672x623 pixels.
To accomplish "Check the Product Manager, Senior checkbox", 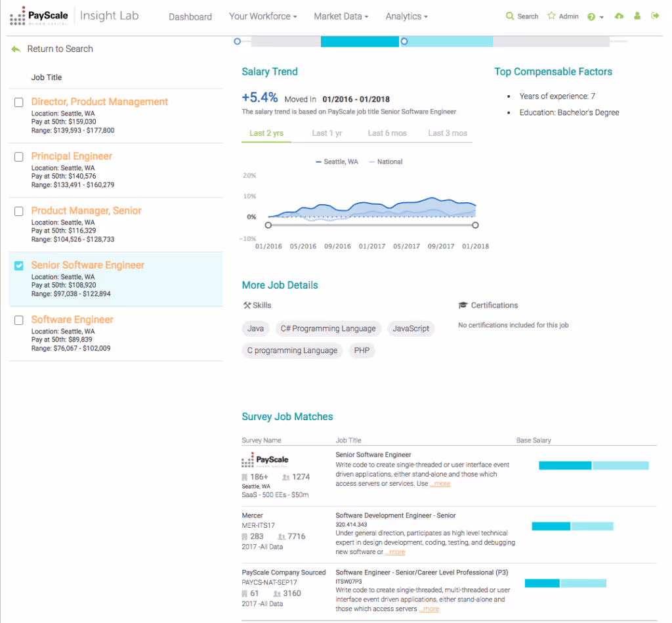I will pyautogui.click(x=19, y=211).
